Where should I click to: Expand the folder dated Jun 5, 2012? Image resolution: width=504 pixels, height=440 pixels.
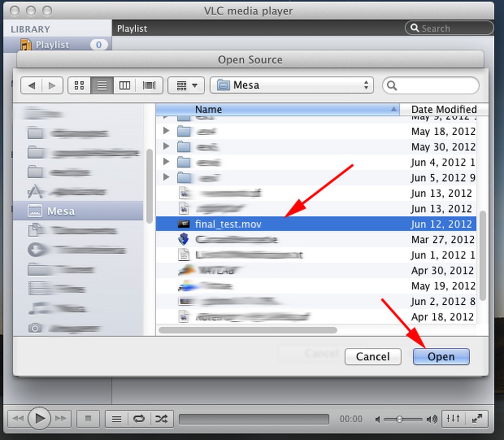click(x=166, y=177)
